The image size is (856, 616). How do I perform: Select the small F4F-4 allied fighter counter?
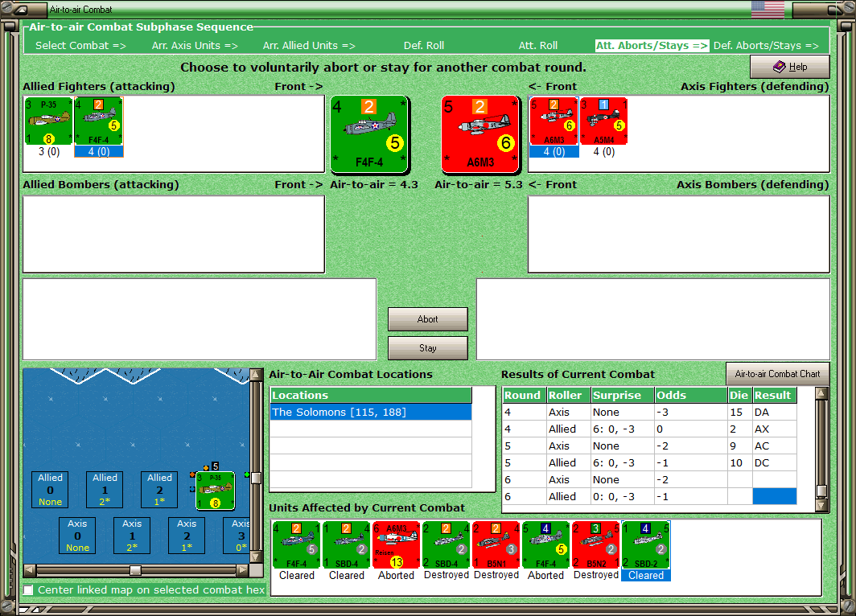click(99, 121)
